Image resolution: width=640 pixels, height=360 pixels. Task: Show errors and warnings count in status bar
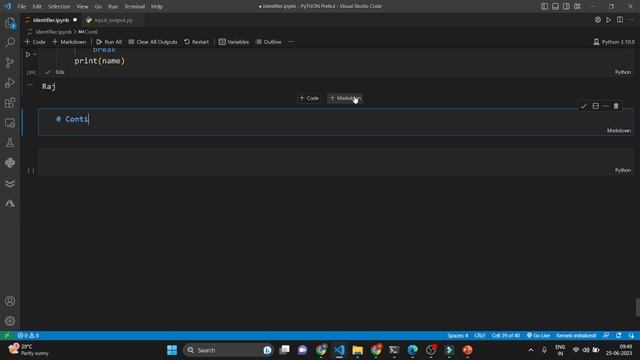pyautogui.click(x=28, y=335)
